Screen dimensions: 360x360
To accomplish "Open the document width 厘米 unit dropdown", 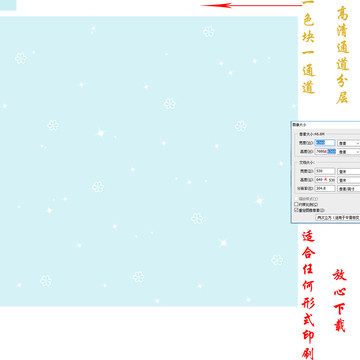I will (349, 171).
